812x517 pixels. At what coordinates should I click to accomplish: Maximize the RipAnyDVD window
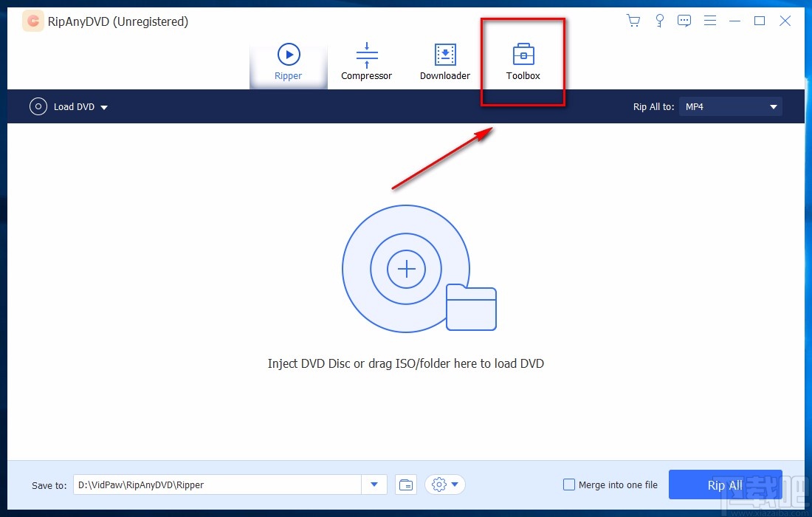(x=760, y=21)
